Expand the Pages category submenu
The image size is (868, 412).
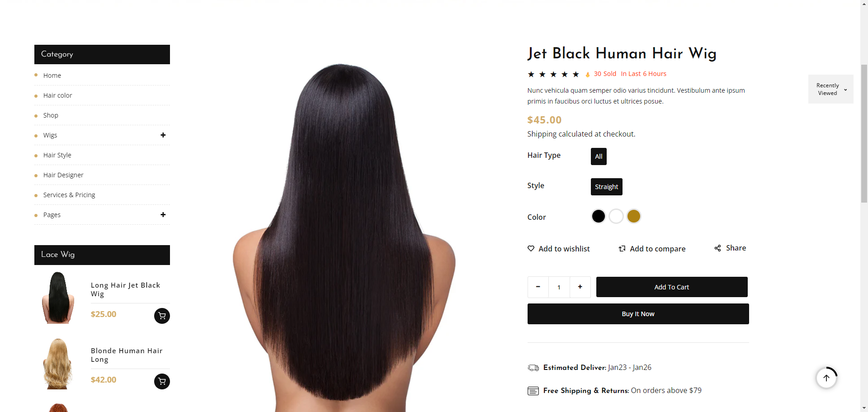163,215
